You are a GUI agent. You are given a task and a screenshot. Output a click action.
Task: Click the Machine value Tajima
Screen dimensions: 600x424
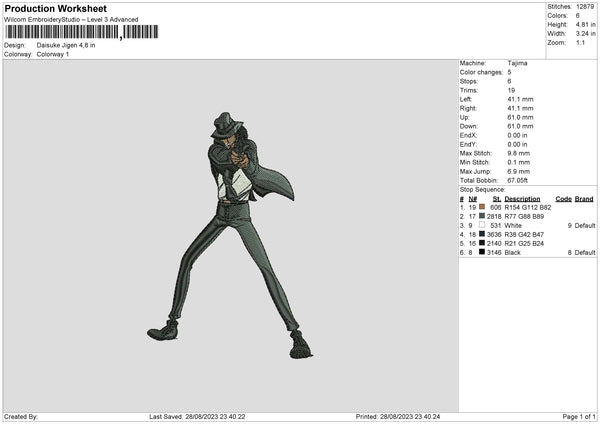tap(517, 63)
